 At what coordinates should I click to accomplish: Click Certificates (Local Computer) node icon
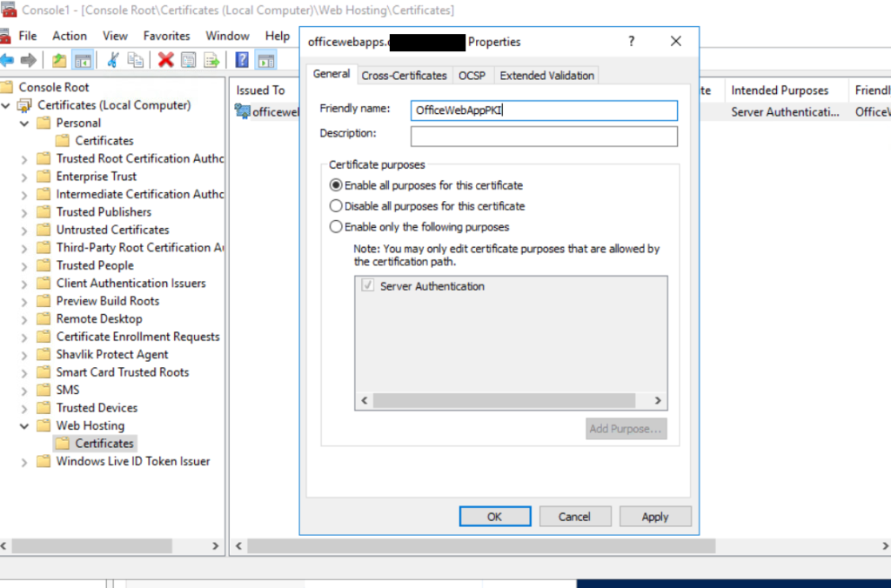tap(24, 105)
